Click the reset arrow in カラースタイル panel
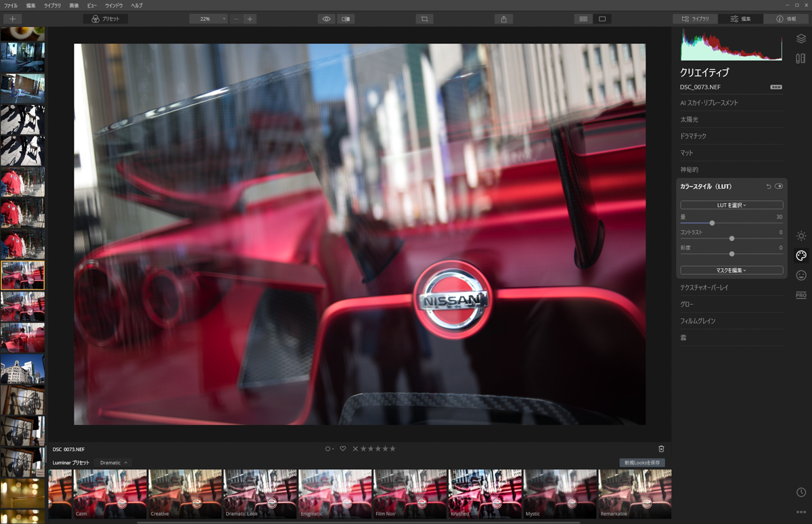Image resolution: width=812 pixels, height=524 pixels. click(x=769, y=186)
